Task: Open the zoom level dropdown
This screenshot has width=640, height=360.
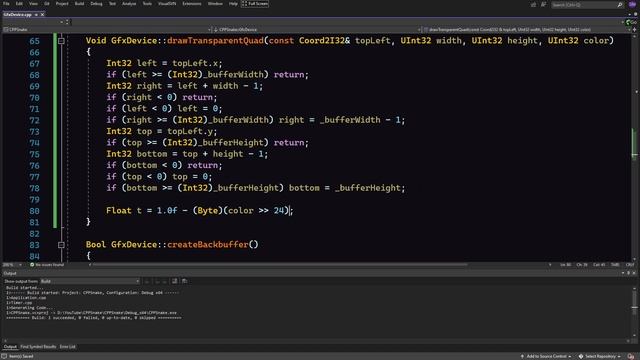Action: tap(12, 265)
